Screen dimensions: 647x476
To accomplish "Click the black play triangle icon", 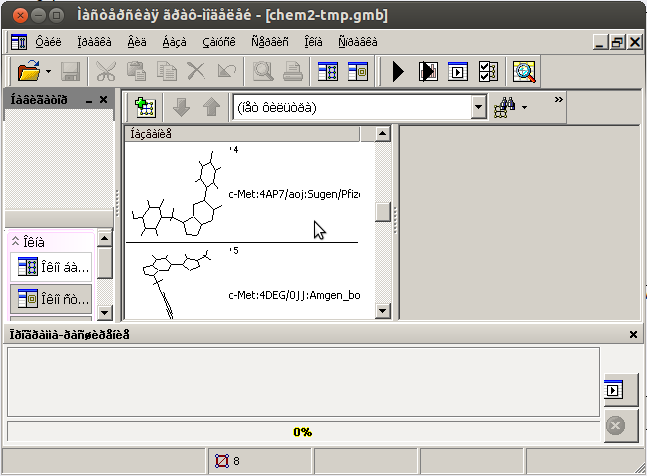I will (x=398, y=71).
